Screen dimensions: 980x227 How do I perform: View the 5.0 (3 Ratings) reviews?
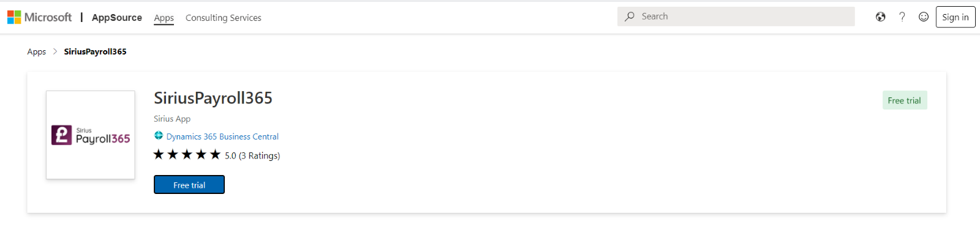tap(252, 155)
